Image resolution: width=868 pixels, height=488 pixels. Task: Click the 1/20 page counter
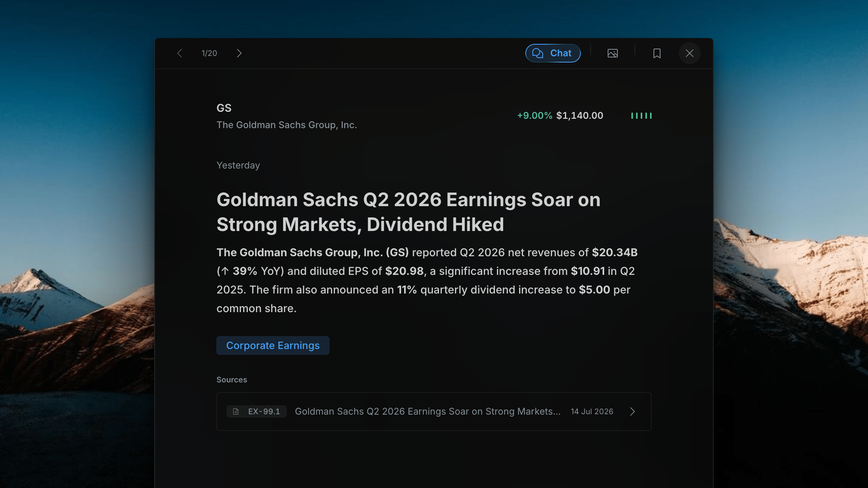pos(209,53)
